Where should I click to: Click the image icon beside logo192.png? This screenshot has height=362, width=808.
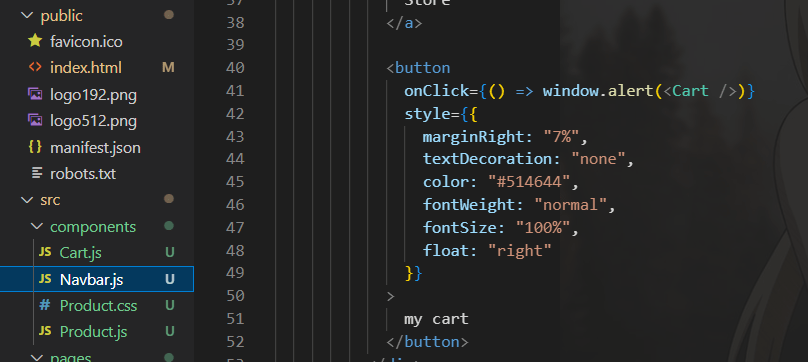click(x=35, y=94)
